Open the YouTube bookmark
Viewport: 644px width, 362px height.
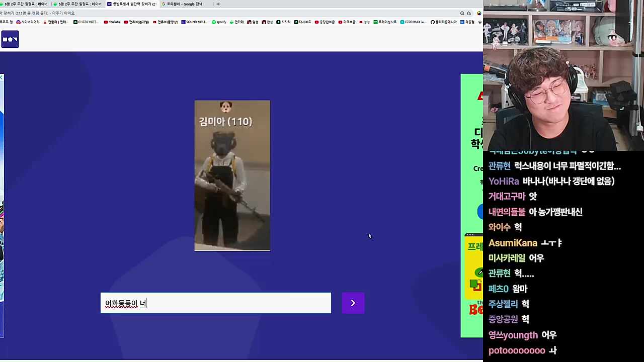tap(112, 22)
